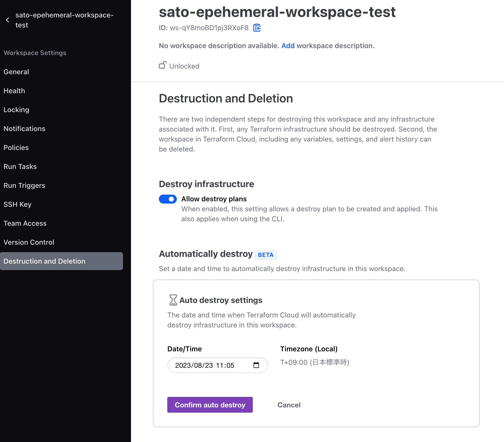Copy the workspace ID using clipboard icon
Screen dimensions: 504x442
(257, 28)
